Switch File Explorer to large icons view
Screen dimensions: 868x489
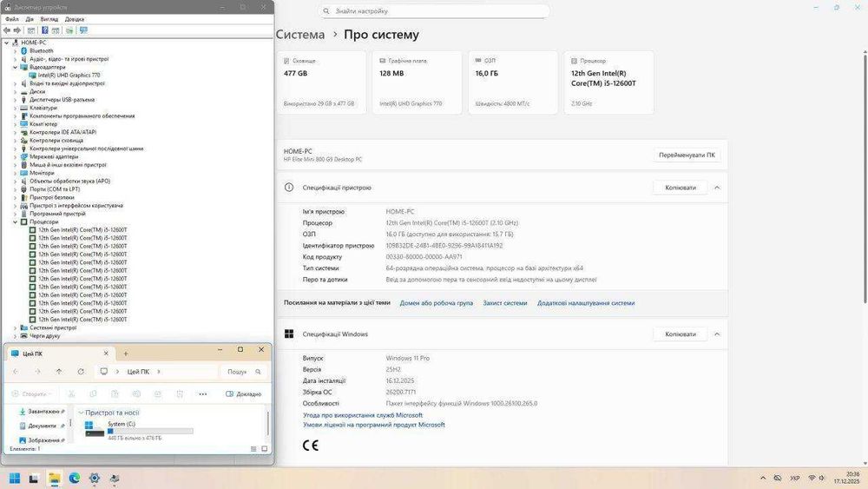[x=264, y=448]
